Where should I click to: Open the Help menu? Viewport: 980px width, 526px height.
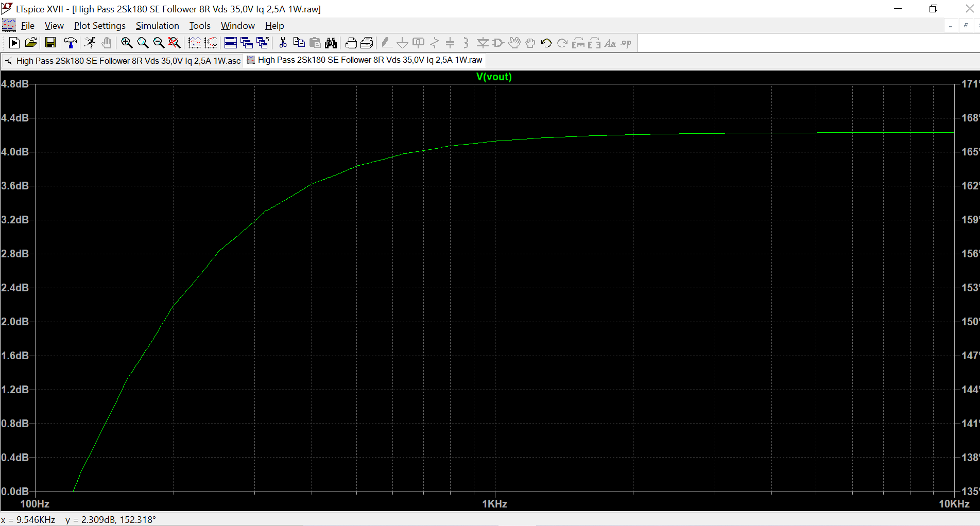tap(274, 26)
